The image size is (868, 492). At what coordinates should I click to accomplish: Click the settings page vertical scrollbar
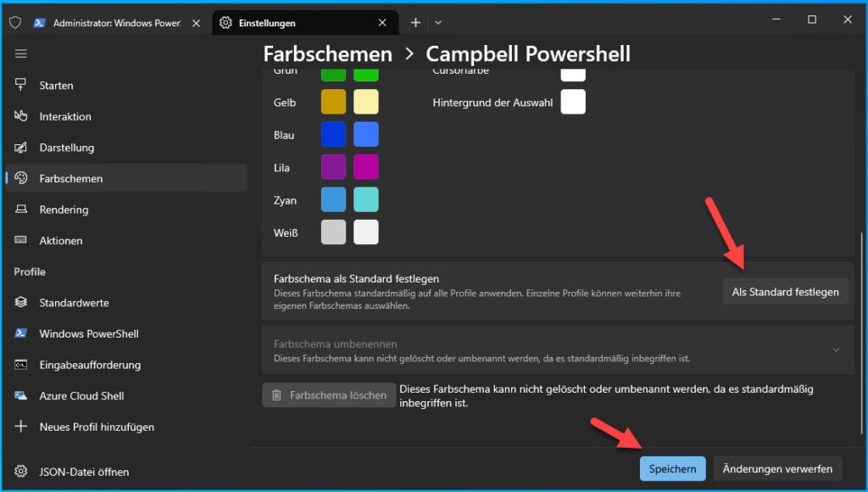coord(861,333)
